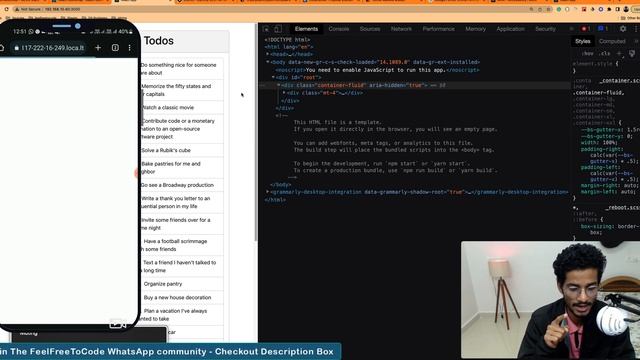
Task: Reload the desktop browser page
Action: [6, 9]
